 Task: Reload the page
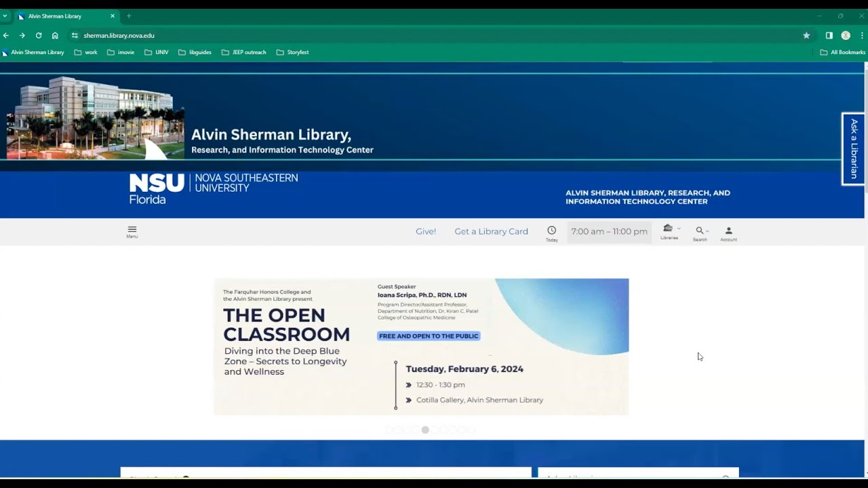click(x=39, y=35)
